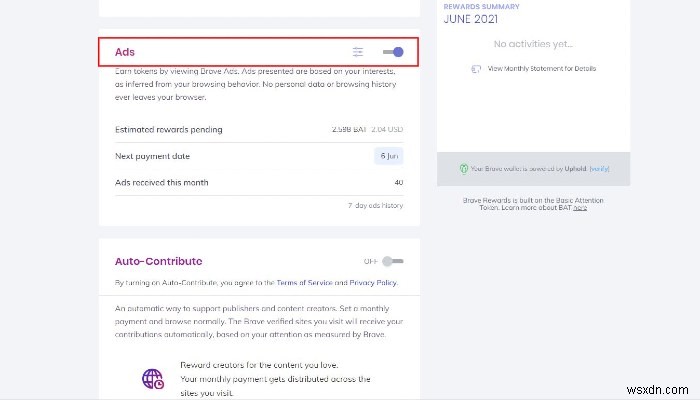Image resolution: width=700 pixels, height=400 pixels.
Task: Enable the Auto-Contribute toggle
Action: tap(393, 261)
